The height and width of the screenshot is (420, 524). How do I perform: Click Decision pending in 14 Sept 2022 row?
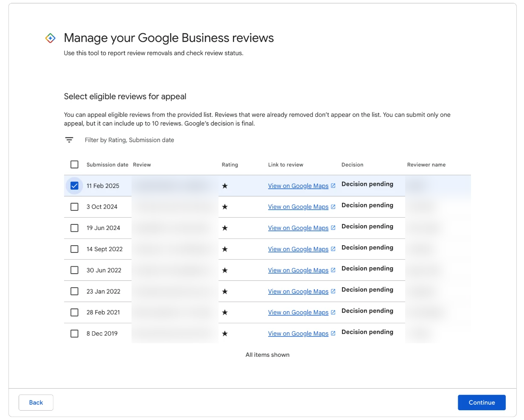pyautogui.click(x=367, y=247)
